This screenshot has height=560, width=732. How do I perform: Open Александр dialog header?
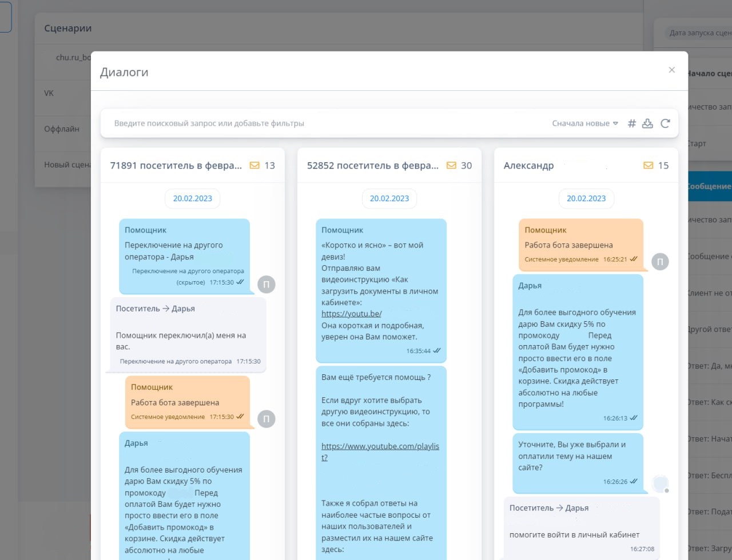coord(529,166)
